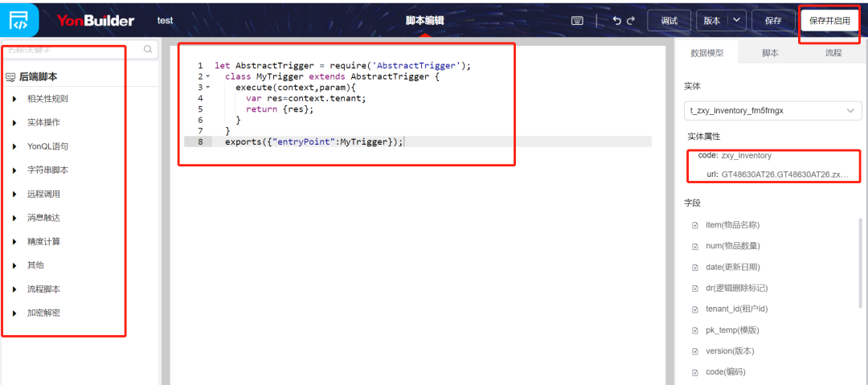
Task: Select the dr(逻辑删除标记) field
Action: pyautogui.click(x=736, y=289)
